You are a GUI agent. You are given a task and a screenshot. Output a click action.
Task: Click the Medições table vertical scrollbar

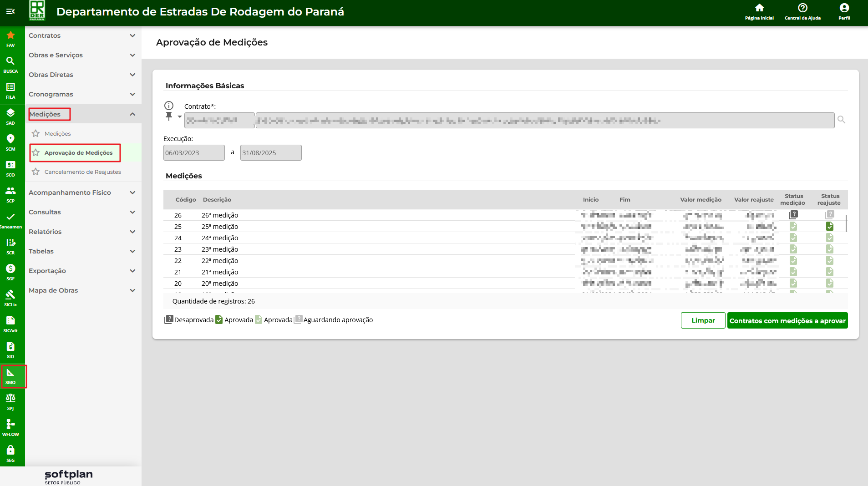(846, 223)
